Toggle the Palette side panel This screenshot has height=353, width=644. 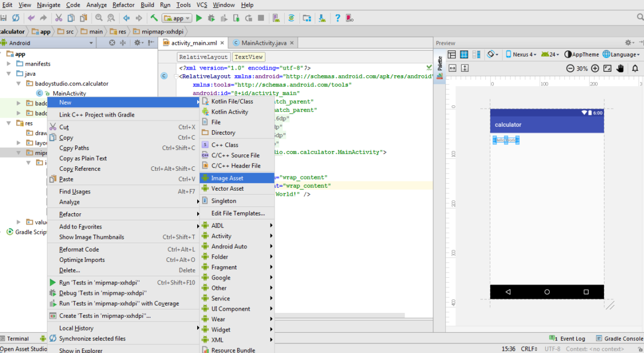coord(440,63)
